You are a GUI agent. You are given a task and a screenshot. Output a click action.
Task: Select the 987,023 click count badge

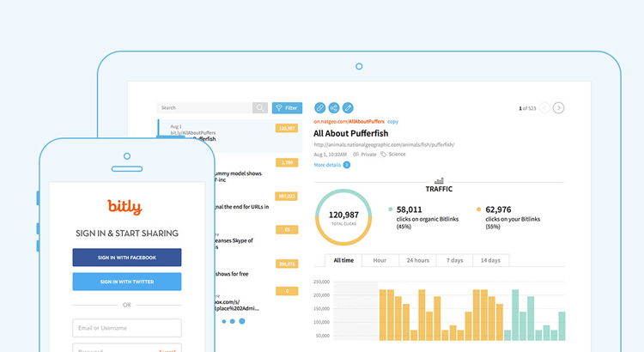[287, 197]
